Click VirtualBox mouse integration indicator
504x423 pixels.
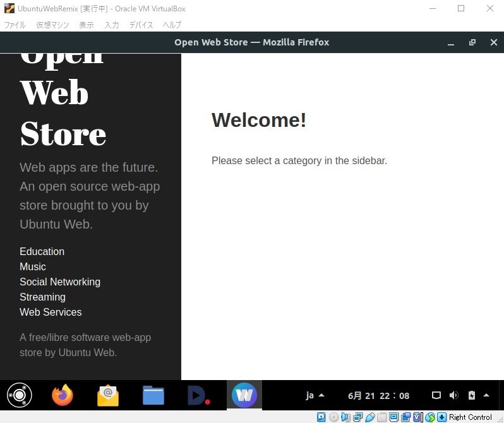430,417
